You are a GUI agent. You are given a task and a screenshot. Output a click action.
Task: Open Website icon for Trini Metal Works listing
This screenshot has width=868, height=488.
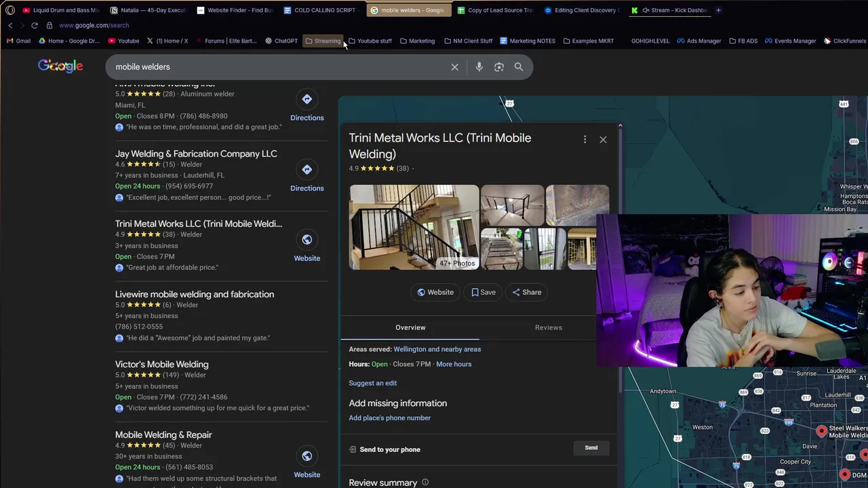click(307, 247)
